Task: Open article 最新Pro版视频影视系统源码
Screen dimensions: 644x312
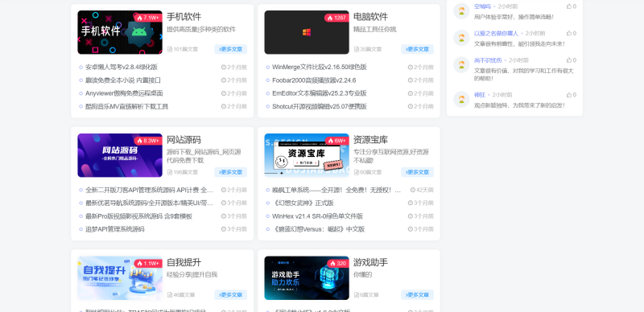Action: click(138, 216)
